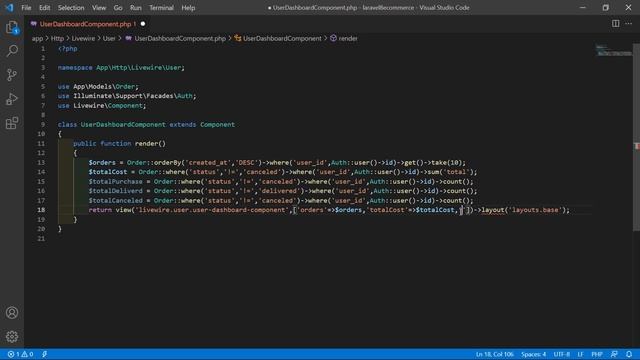Screen dimensions: 640x360
Task: Click the 'Http' breadcrumb segment
Action: click(x=57, y=38)
